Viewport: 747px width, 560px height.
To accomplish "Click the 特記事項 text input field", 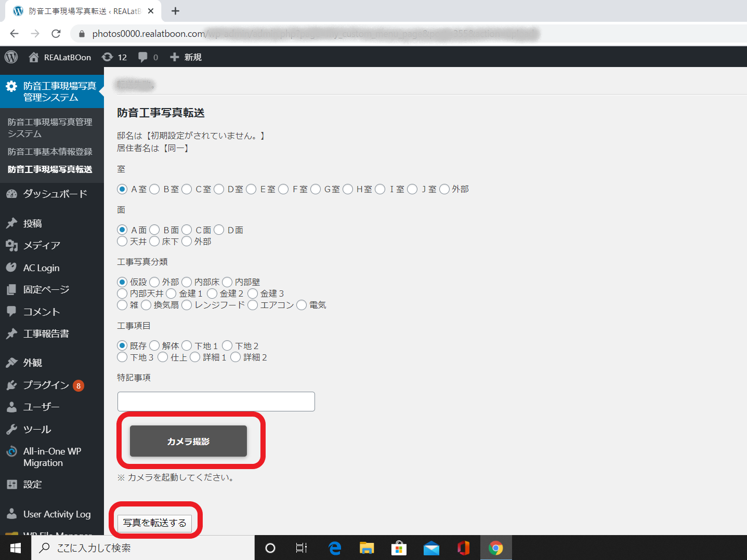I will point(216,402).
